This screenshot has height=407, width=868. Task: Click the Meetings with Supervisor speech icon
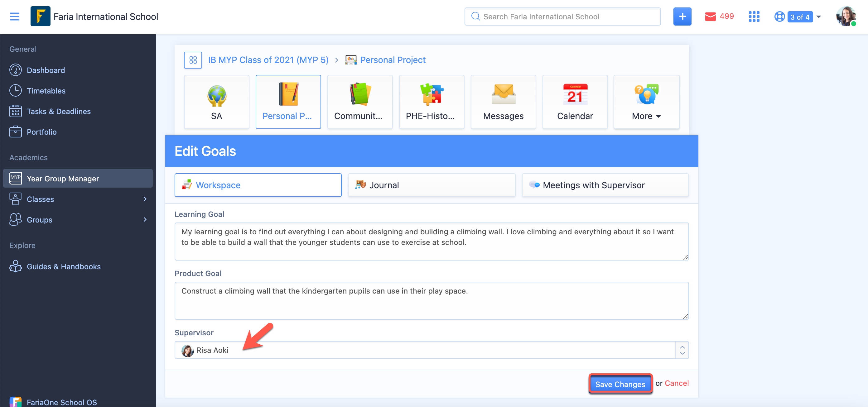534,184
